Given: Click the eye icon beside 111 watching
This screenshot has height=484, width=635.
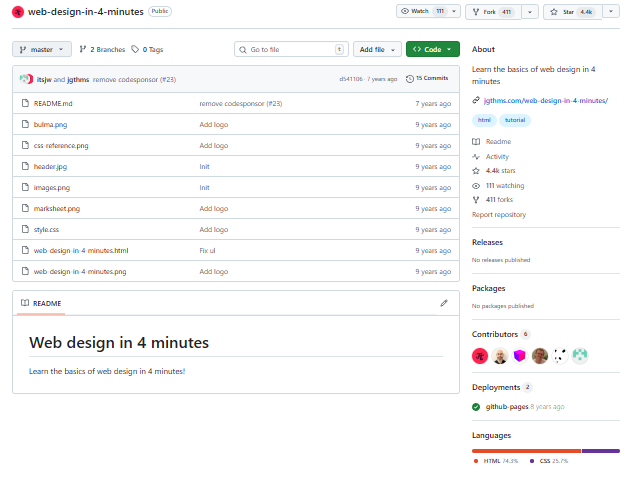Looking at the screenshot, I should [476, 185].
